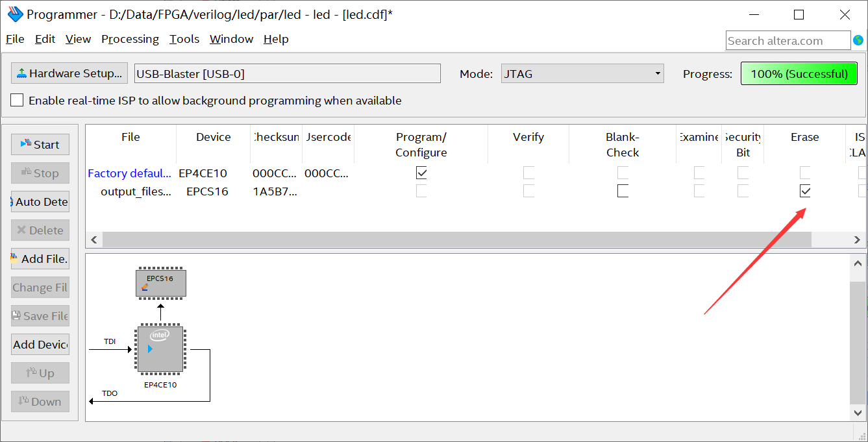Open the Mode JTAG dropdown
The image size is (868, 442).
coord(582,73)
